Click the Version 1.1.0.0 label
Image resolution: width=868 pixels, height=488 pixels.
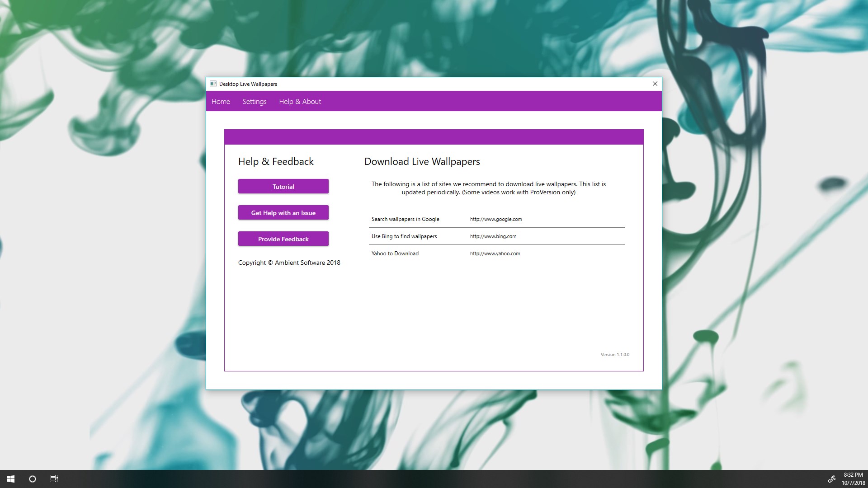click(614, 355)
